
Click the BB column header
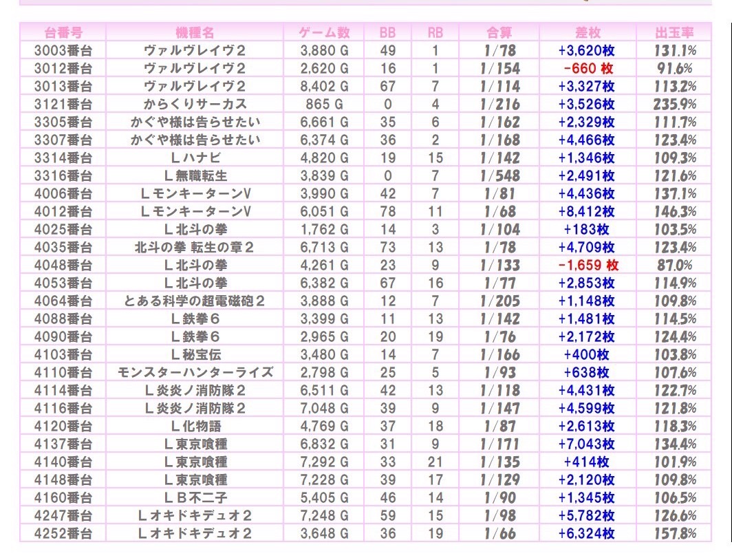pos(388,32)
